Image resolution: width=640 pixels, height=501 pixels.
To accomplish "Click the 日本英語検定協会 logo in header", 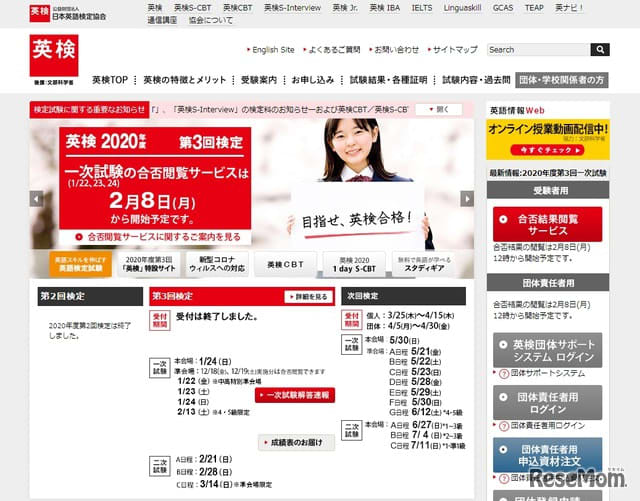I will coord(68,13).
